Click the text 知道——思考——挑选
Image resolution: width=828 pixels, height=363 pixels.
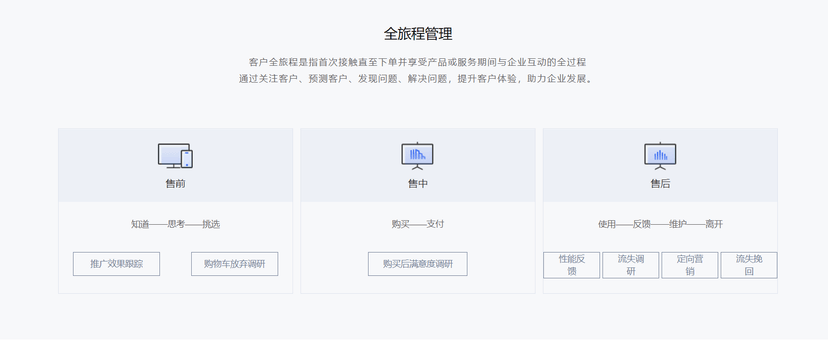pyautogui.click(x=175, y=224)
